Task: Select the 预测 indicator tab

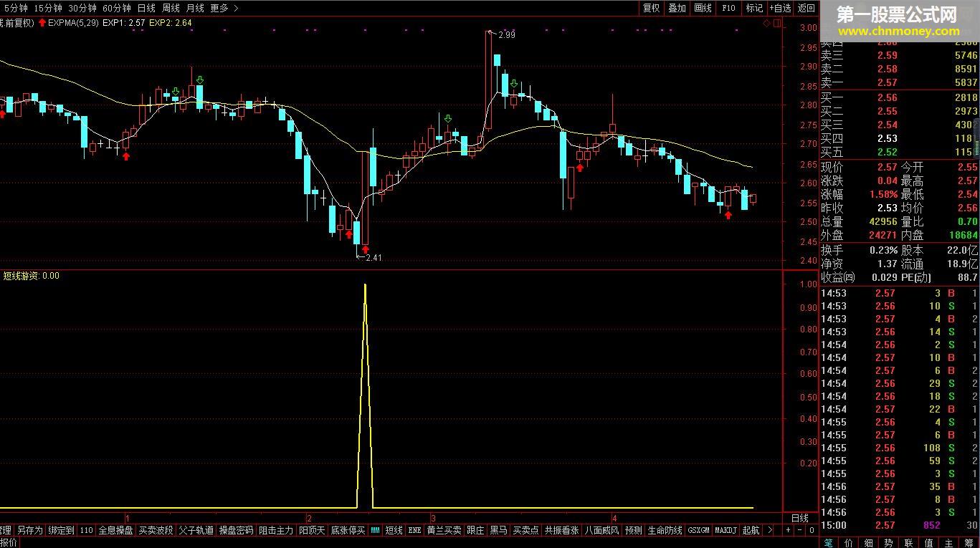Action: click(x=634, y=531)
